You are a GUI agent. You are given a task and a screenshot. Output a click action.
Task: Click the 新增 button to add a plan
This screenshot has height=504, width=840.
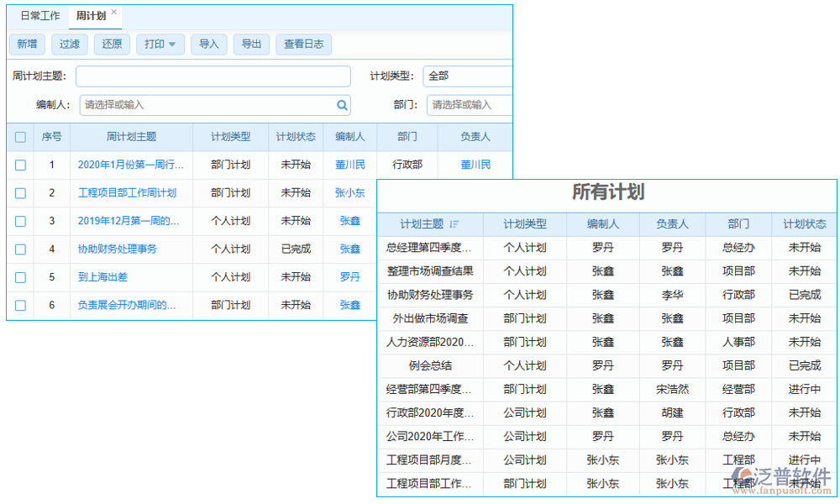(x=27, y=45)
